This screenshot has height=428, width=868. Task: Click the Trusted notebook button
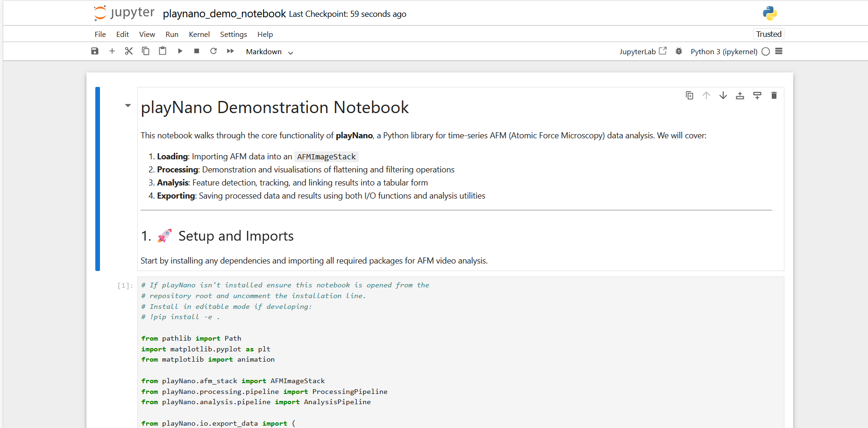768,34
